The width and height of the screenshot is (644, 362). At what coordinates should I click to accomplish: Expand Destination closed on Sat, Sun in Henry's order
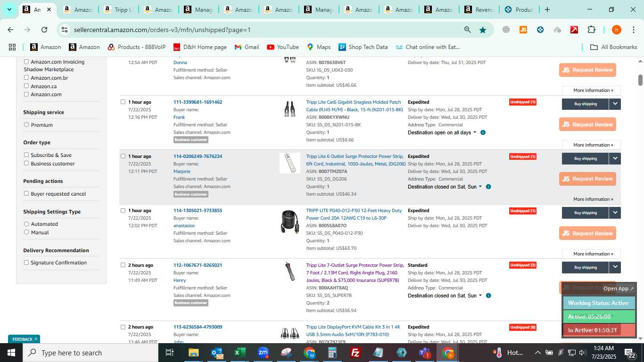click(445, 296)
